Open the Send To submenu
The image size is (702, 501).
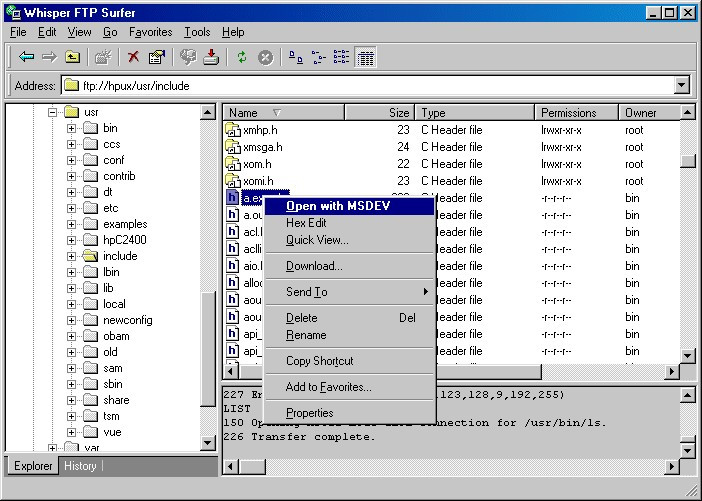point(350,292)
